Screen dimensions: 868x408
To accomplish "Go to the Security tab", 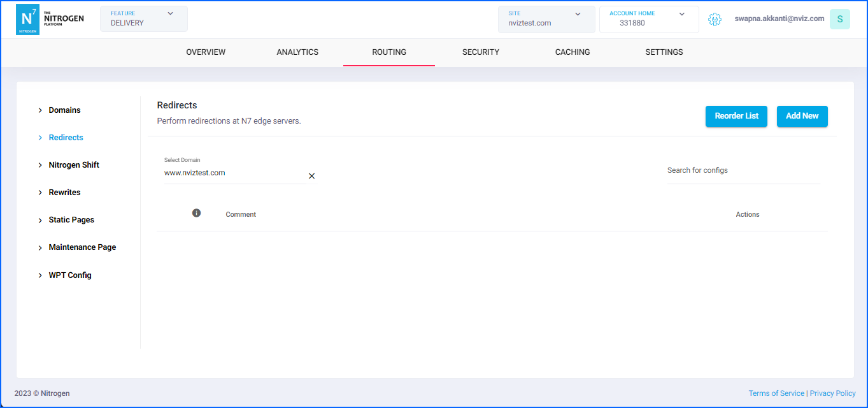I will [481, 52].
